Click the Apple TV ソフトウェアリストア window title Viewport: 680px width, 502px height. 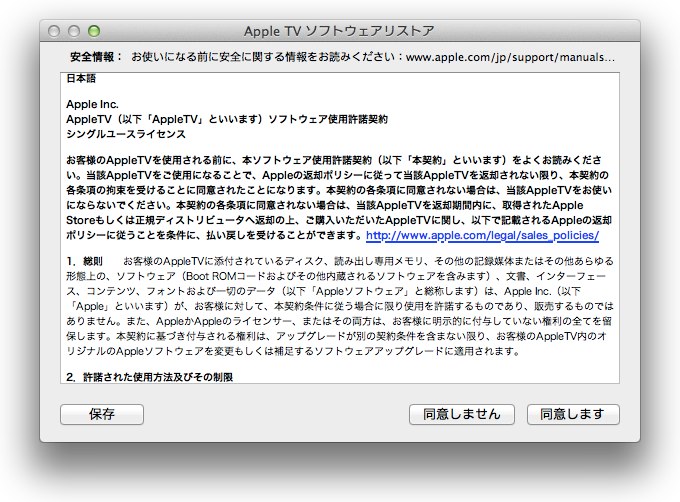pos(339,31)
